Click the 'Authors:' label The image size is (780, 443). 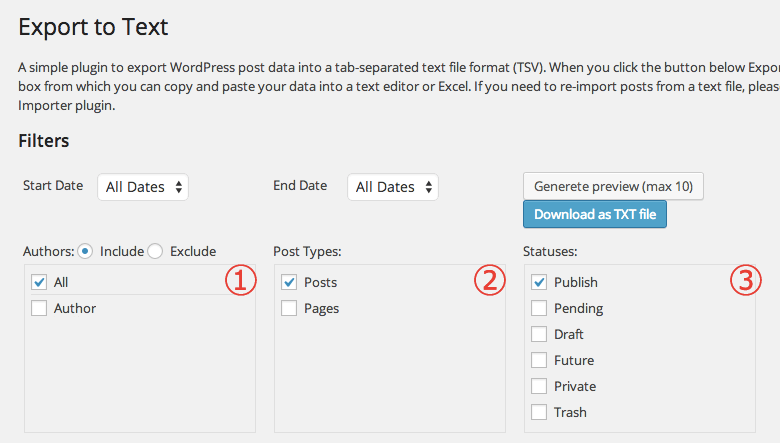click(49, 252)
